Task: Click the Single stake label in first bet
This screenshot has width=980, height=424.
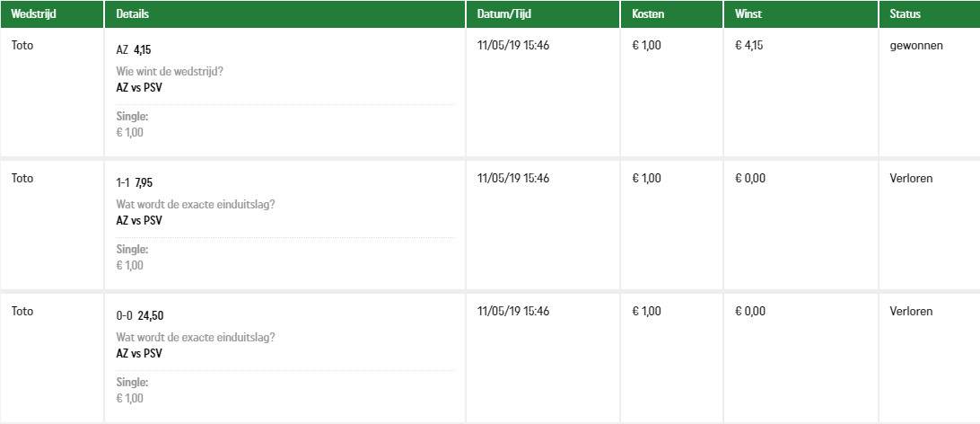Action: (x=132, y=116)
